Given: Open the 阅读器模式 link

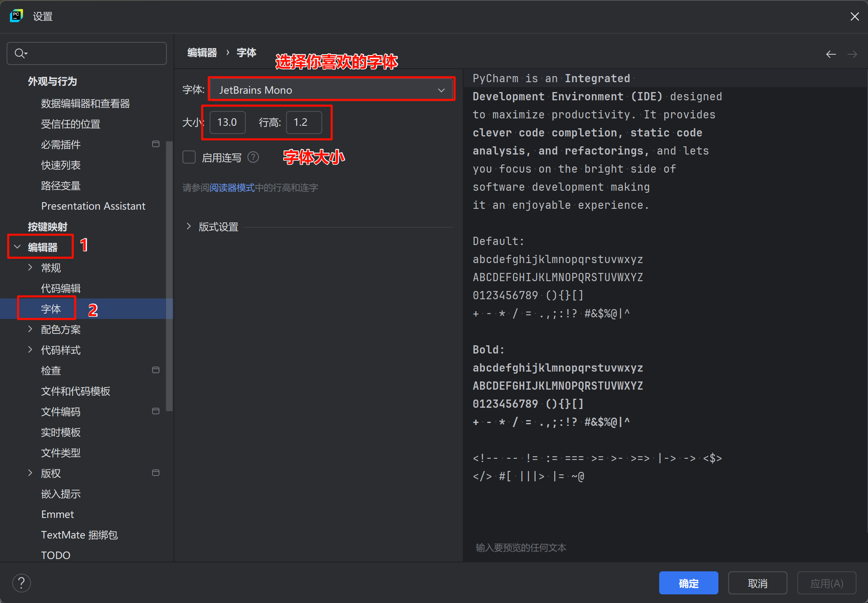Looking at the screenshot, I should [232, 188].
